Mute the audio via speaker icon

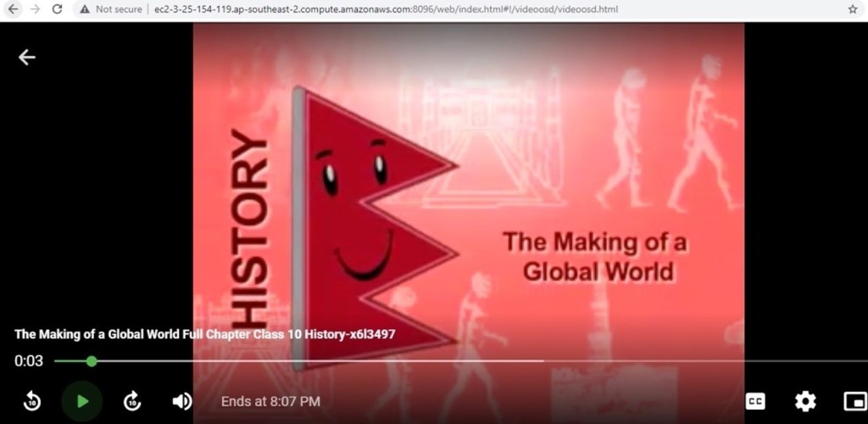tap(181, 401)
